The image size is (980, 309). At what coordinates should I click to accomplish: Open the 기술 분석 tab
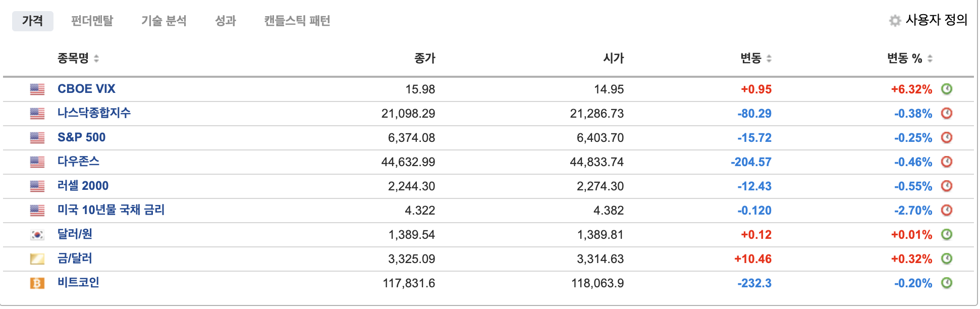(x=165, y=21)
